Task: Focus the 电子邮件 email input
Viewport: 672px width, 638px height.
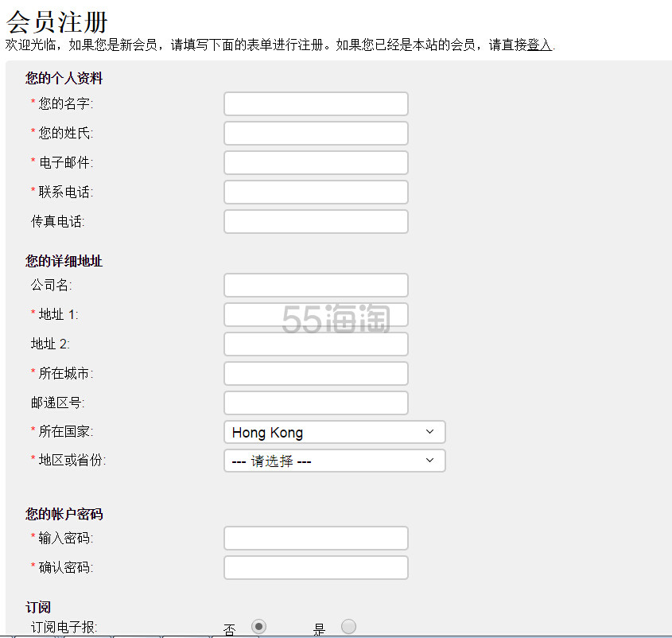Action: point(316,162)
